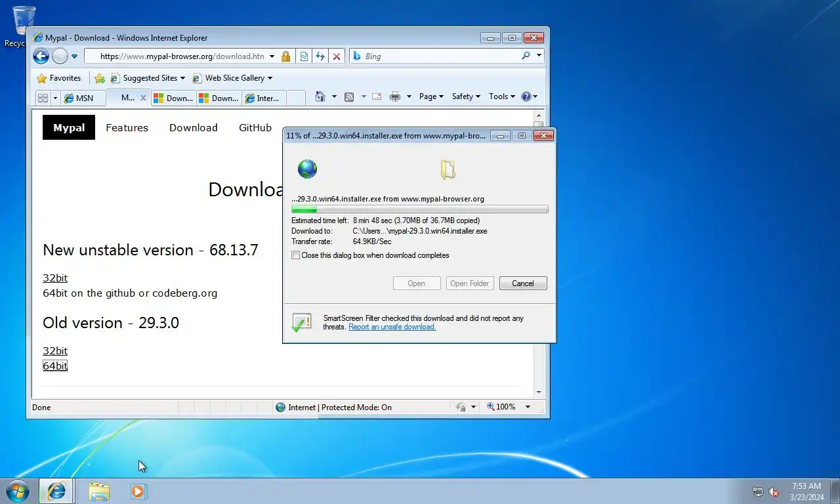Click the security lock icon in address bar
The width and height of the screenshot is (840, 504).
285,56
